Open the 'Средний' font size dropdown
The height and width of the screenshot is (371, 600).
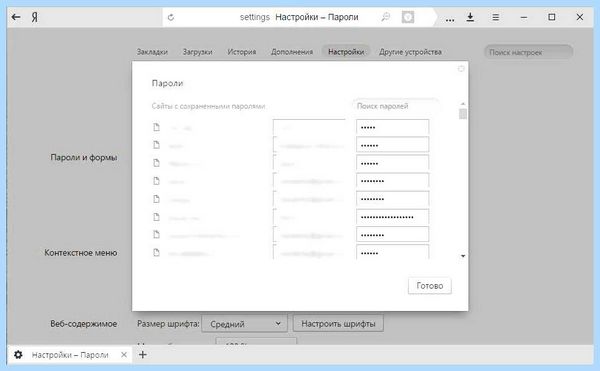[244, 324]
